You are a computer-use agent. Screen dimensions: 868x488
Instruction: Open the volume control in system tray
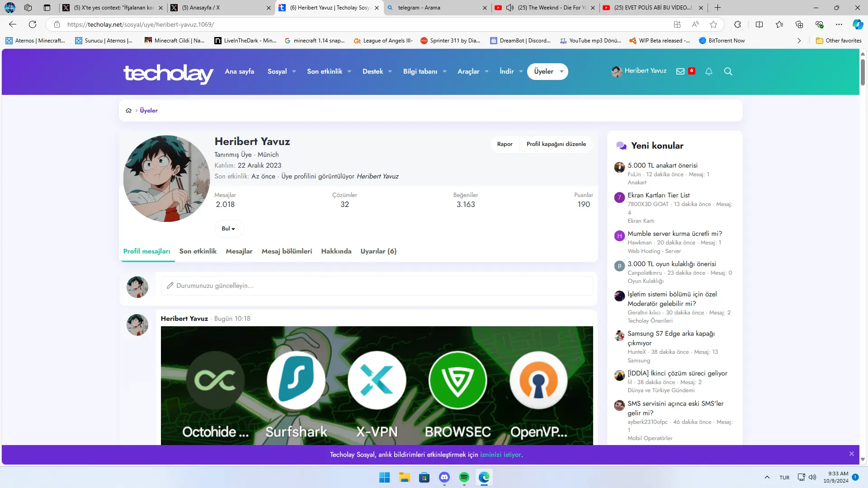pyautogui.click(x=812, y=477)
